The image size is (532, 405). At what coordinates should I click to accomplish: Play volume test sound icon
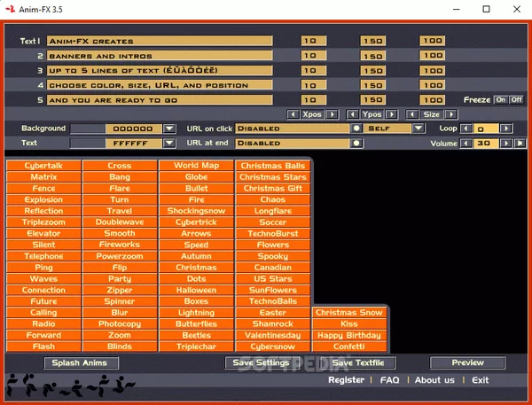[x=520, y=144]
